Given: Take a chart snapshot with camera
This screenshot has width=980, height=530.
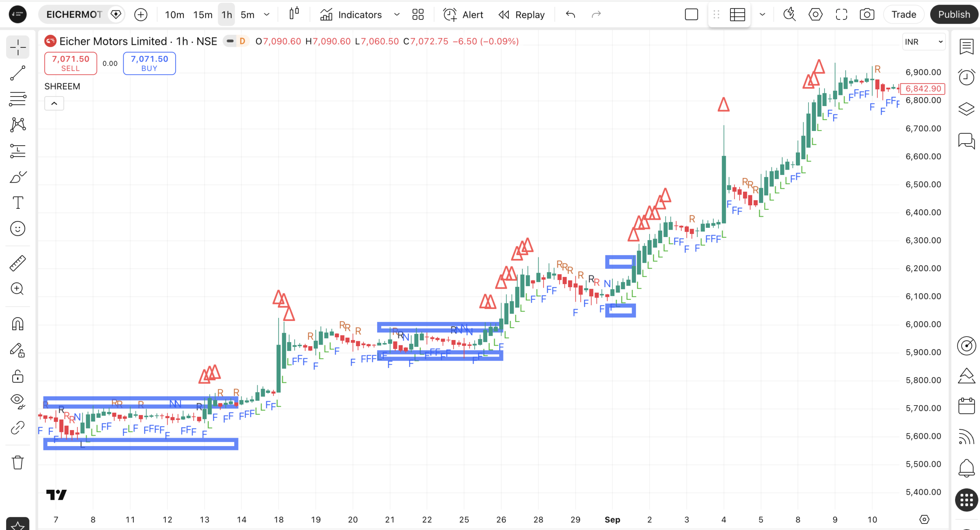Looking at the screenshot, I should [x=867, y=15].
